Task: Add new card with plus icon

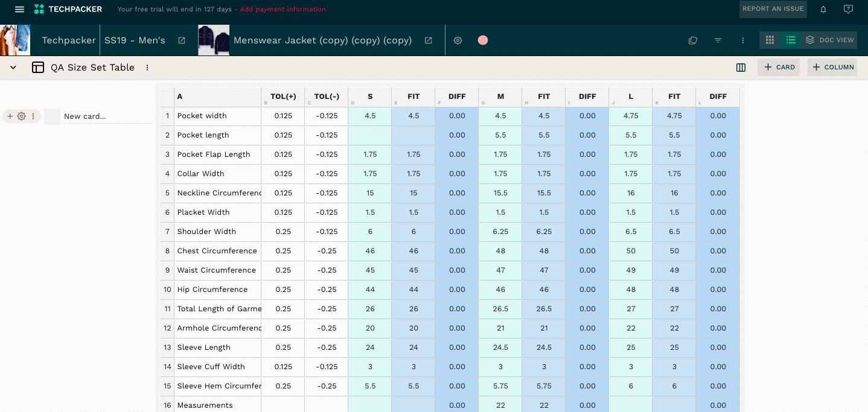Action: tap(10, 116)
